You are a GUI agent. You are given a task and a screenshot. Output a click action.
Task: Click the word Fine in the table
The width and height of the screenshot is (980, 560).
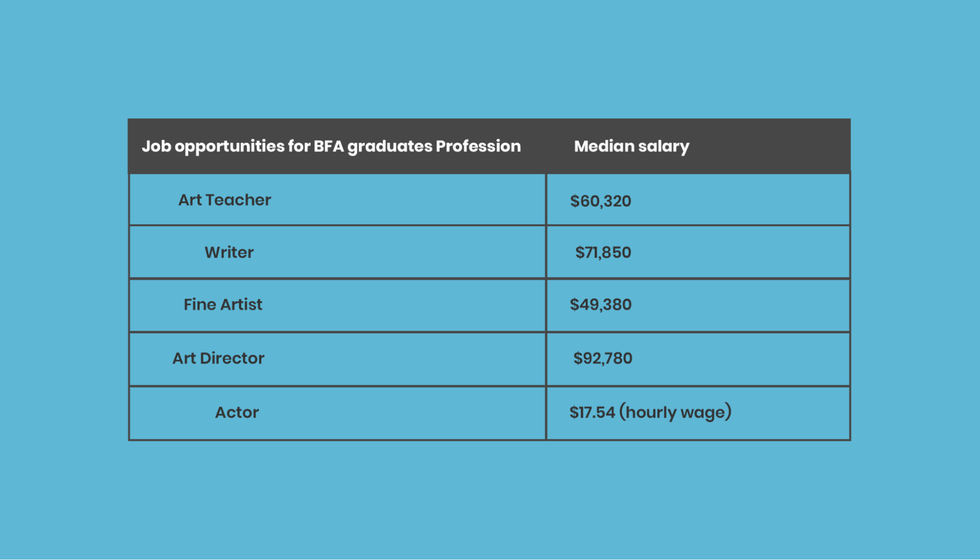[x=200, y=305]
